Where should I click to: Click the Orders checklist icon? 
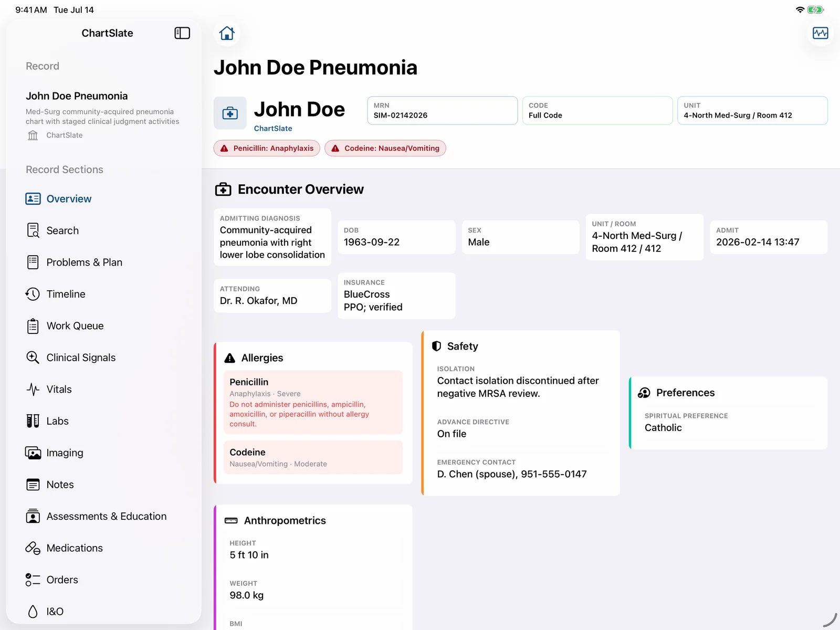coord(33,580)
